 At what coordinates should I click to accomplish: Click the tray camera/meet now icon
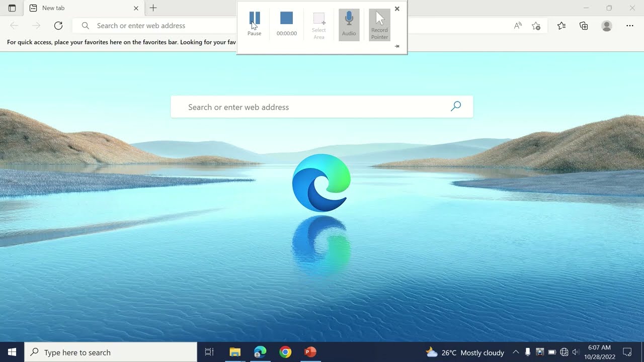(540, 352)
